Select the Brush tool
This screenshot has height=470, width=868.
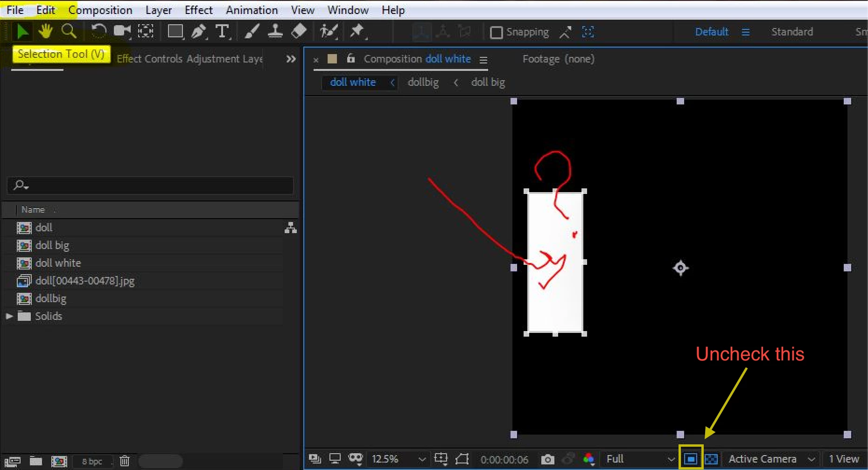pyautogui.click(x=252, y=31)
